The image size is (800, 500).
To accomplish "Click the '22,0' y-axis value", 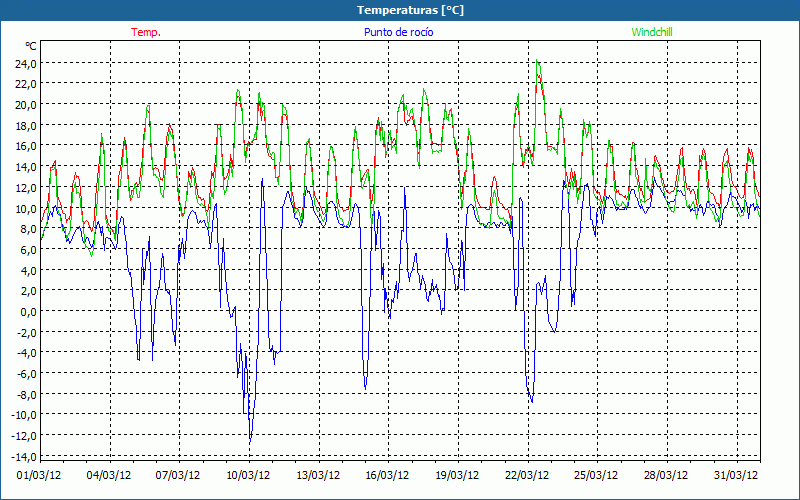I will point(26,84).
